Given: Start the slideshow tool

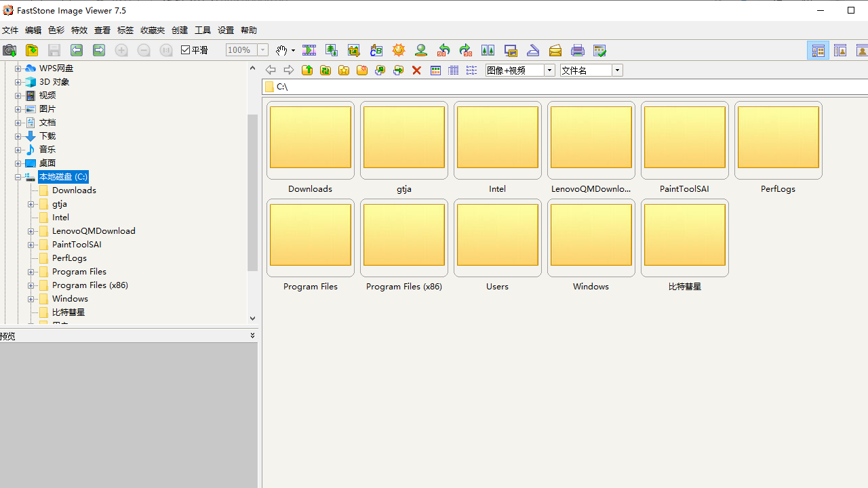Looking at the screenshot, I should tap(309, 50).
